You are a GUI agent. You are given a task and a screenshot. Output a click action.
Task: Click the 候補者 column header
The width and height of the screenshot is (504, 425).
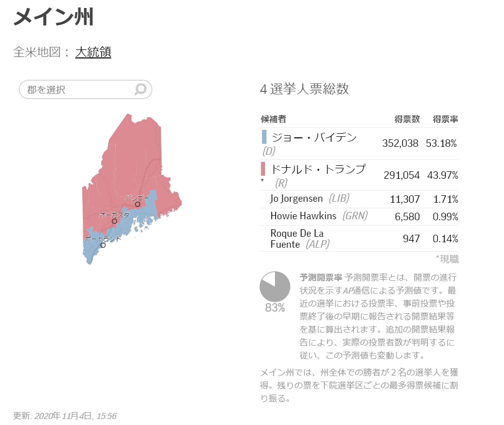273,119
